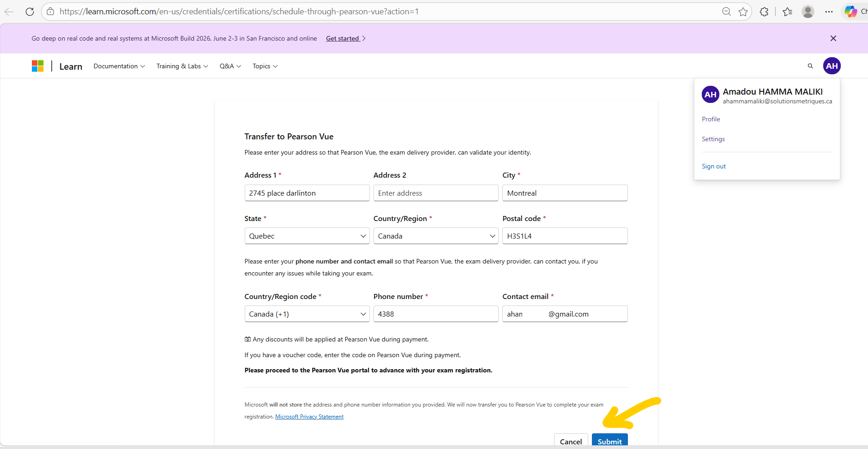Focus the City field
The width and height of the screenshot is (868, 449).
pos(565,193)
